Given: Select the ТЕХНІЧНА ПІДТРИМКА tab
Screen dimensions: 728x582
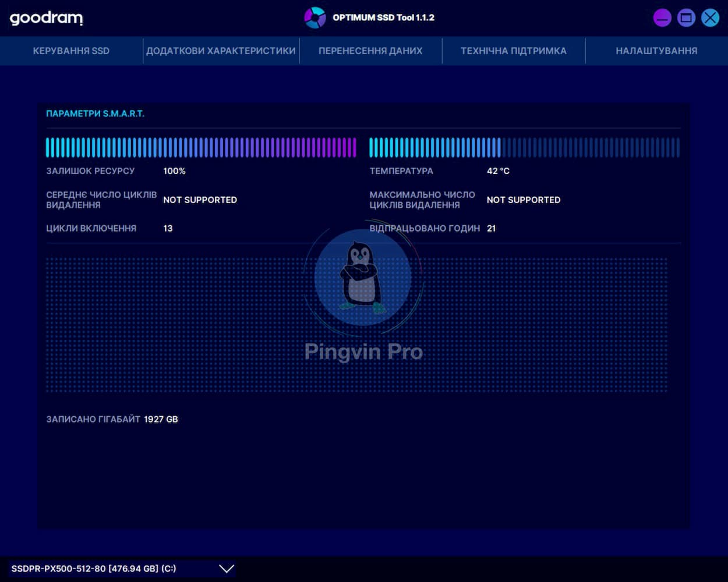Looking at the screenshot, I should tap(513, 51).
